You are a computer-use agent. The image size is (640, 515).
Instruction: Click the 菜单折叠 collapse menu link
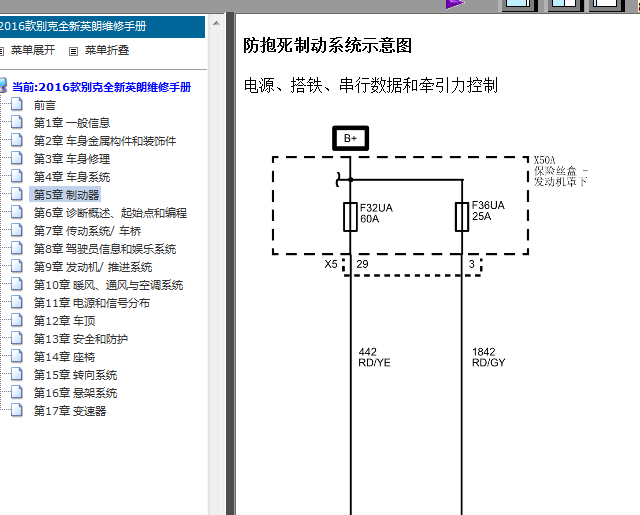coord(107,50)
